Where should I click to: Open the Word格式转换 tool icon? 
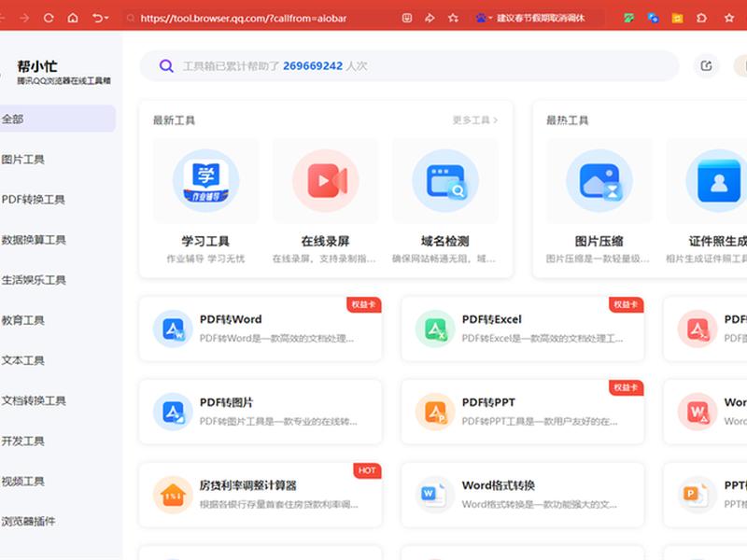435,495
